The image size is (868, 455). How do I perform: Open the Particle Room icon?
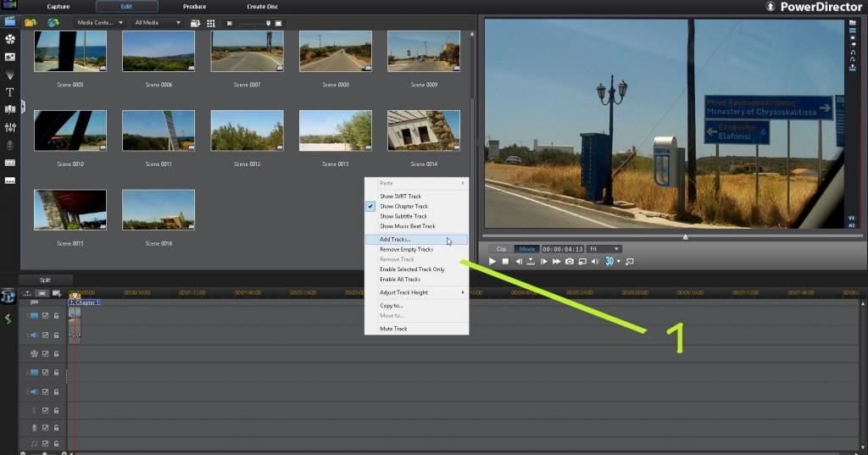[x=10, y=75]
